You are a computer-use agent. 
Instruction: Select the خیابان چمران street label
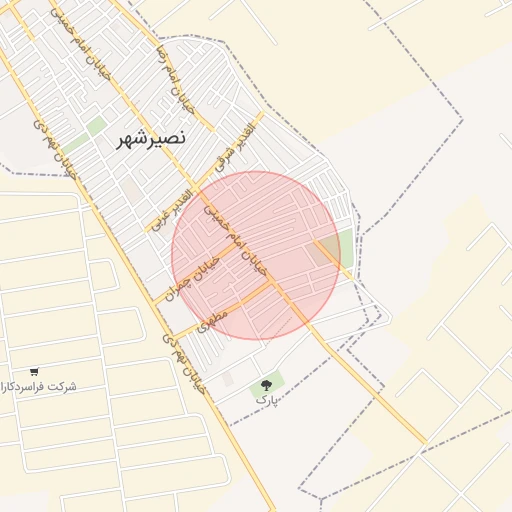point(192,279)
